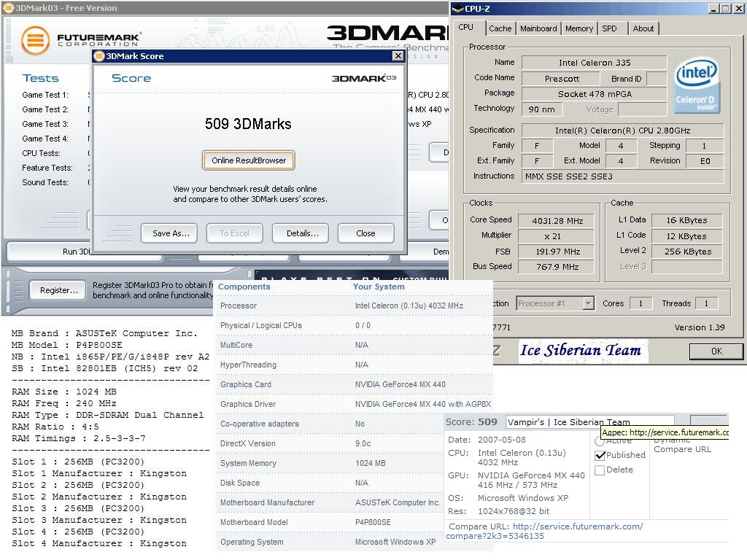Click Game Test 1 label in Tests
The image size is (747, 560).
[x=45, y=95]
